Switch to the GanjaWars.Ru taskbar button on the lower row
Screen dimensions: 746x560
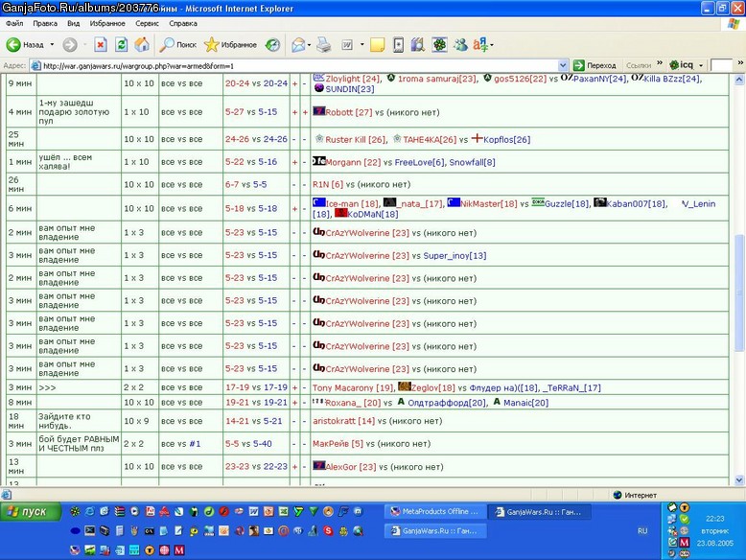[435, 531]
